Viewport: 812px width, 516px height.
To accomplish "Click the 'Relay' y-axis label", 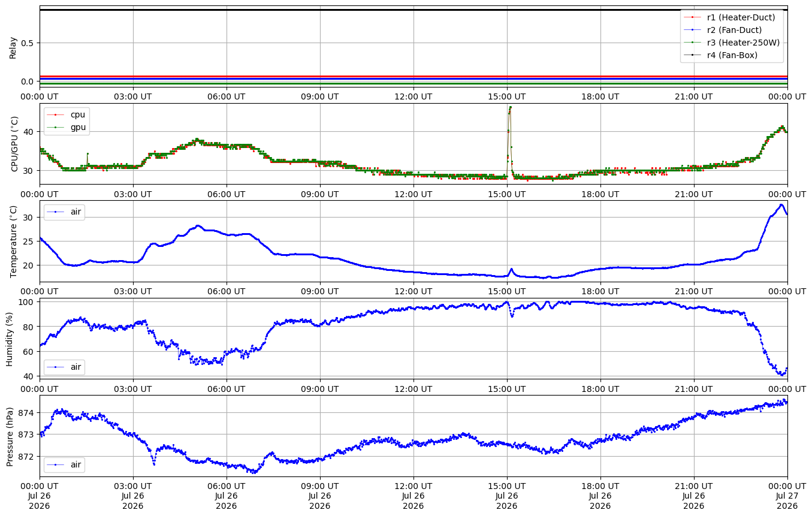I will [x=13, y=47].
